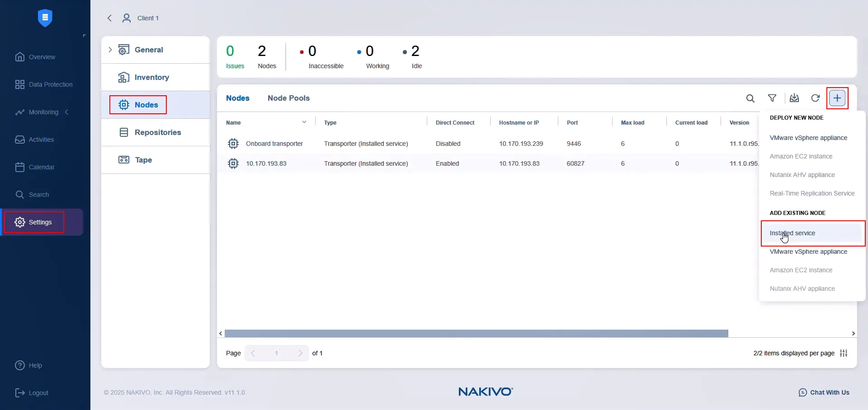This screenshot has width=868, height=410.
Task: Choose Amazon EC2 instance under Deploy New Node
Action: tap(801, 156)
